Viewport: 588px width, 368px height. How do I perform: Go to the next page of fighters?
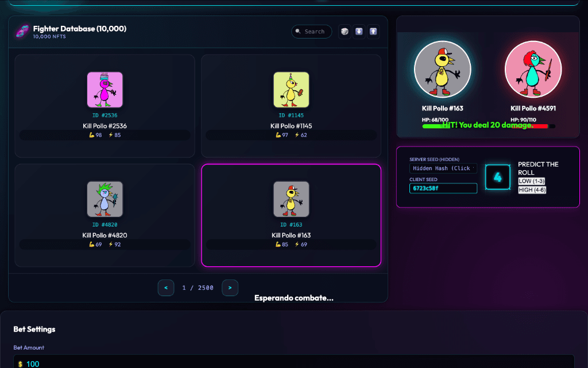(x=230, y=287)
